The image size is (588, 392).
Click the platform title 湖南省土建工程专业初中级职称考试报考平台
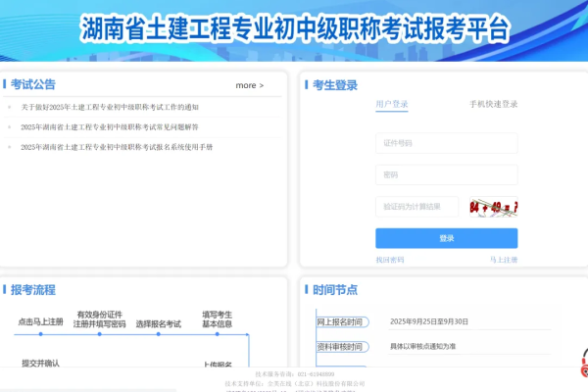pos(296,28)
